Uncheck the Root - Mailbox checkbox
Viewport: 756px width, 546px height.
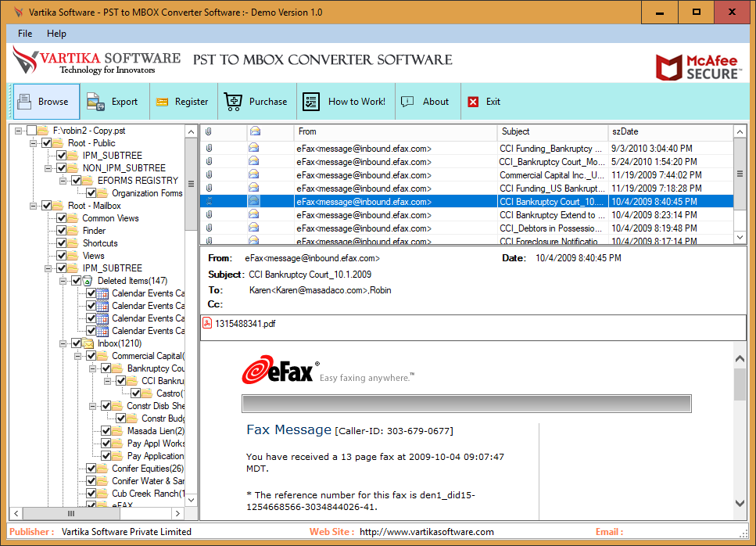(47, 206)
